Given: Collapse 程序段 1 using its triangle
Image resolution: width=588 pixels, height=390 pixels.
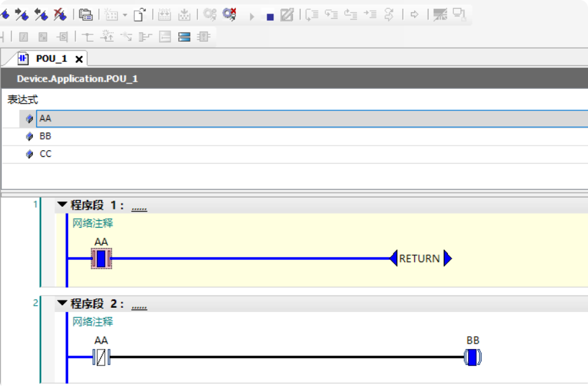Looking at the screenshot, I should (x=63, y=205).
